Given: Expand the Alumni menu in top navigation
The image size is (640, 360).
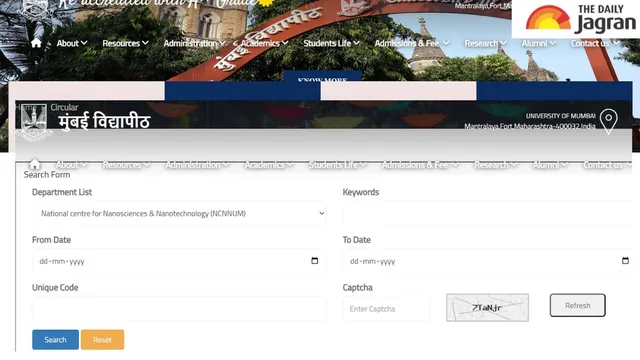Looking at the screenshot, I should click(538, 43).
